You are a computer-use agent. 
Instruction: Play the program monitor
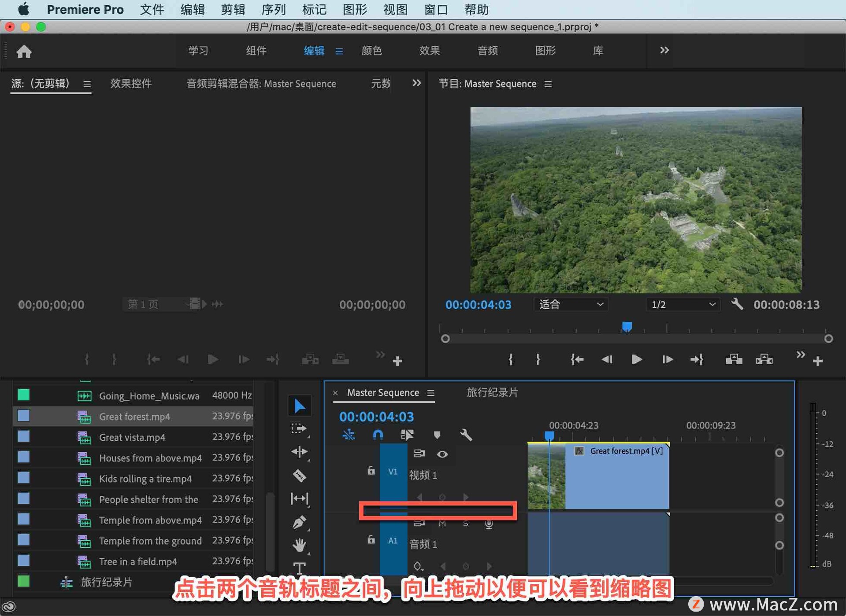coord(636,359)
